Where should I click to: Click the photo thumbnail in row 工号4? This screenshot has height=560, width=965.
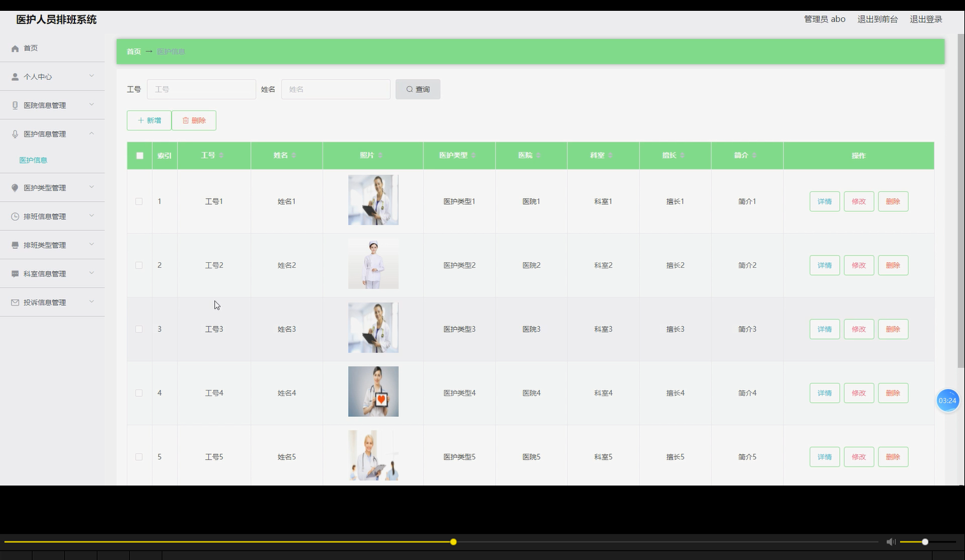click(373, 391)
